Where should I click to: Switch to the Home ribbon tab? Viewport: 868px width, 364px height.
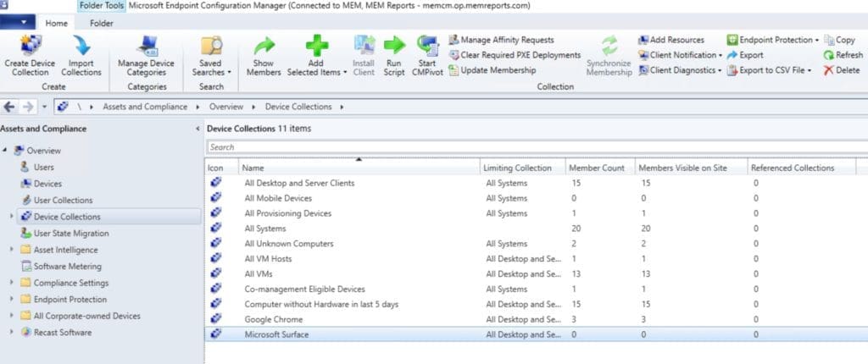[x=57, y=23]
